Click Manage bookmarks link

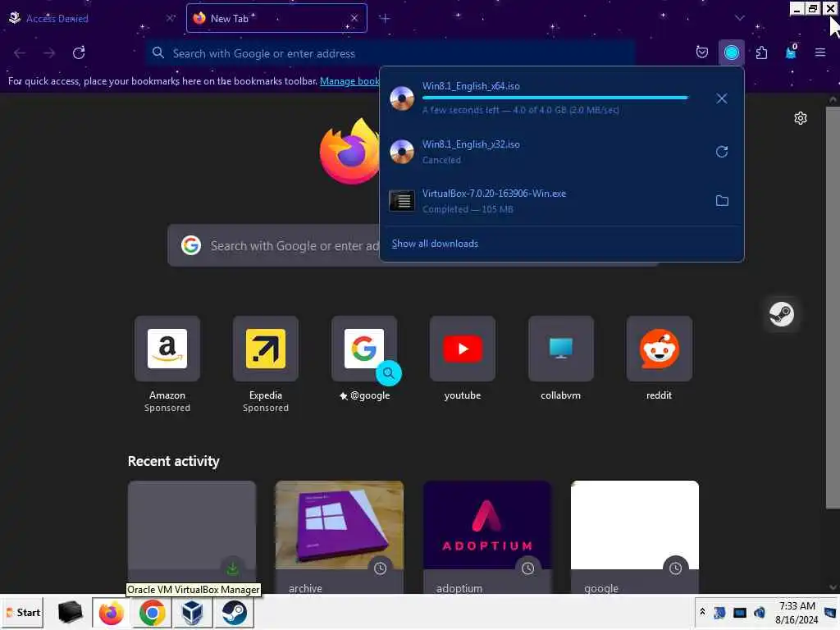pyautogui.click(x=349, y=81)
